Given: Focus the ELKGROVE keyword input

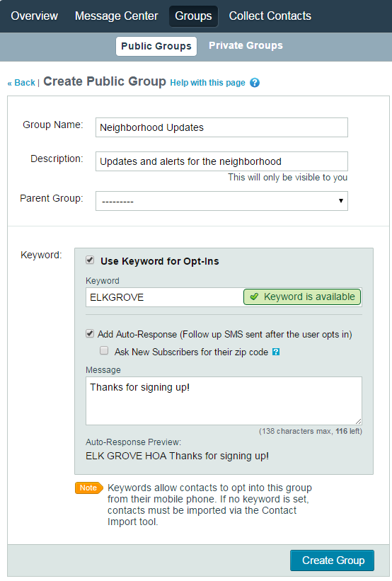Looking at the screenshot, I should click(x=164, y=297).
